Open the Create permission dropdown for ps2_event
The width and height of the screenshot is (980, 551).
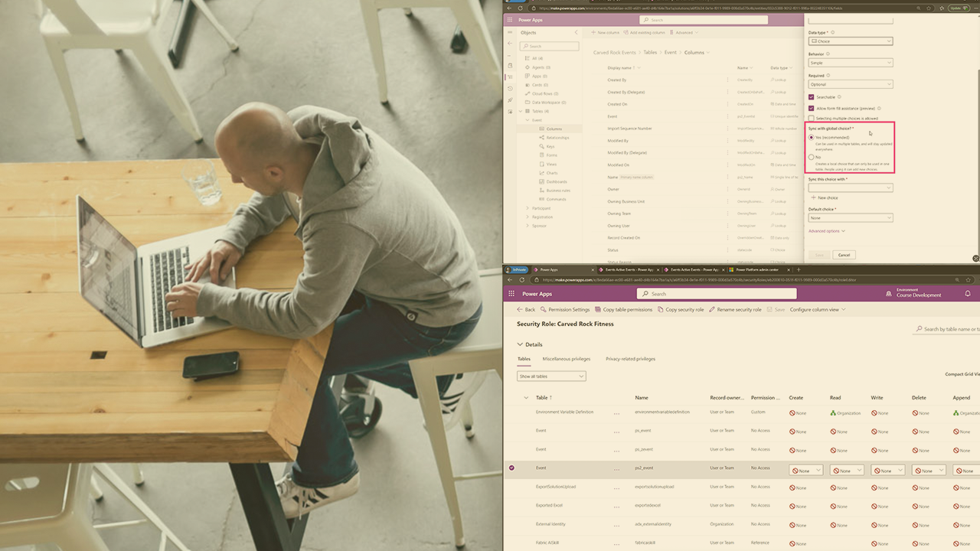click(805, 471)
